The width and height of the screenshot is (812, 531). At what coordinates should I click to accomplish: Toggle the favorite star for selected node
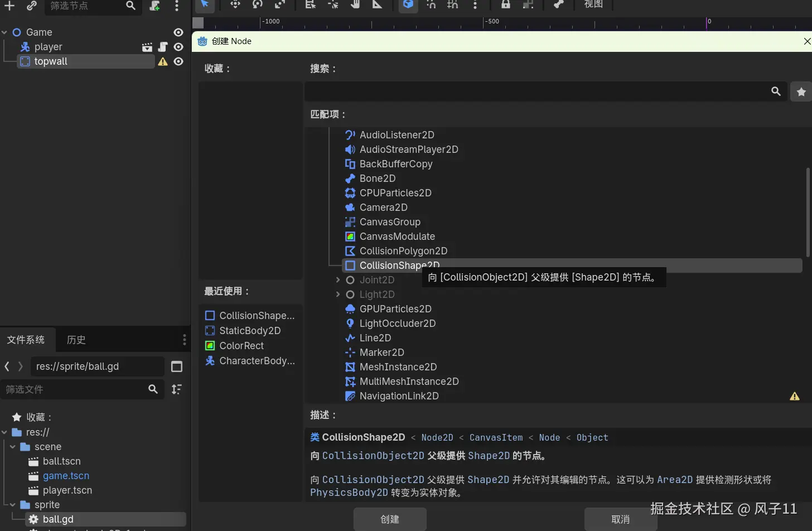[x=801, y=91]
